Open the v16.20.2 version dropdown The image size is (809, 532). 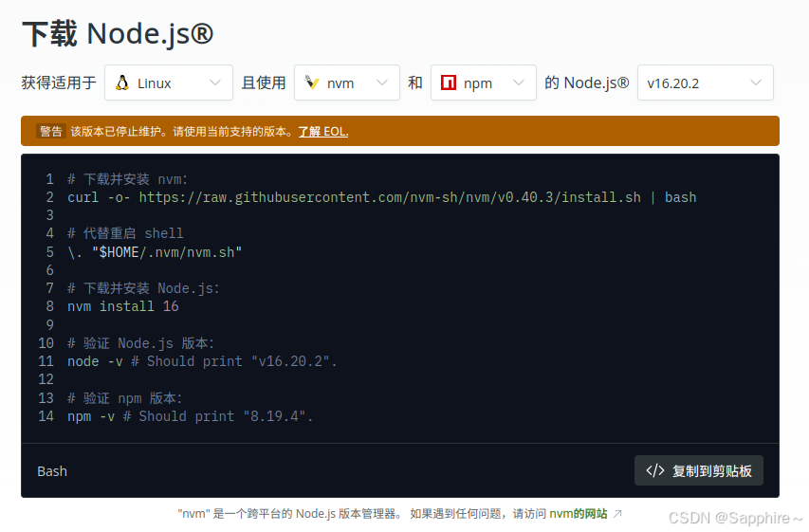[x=706, y=83]
